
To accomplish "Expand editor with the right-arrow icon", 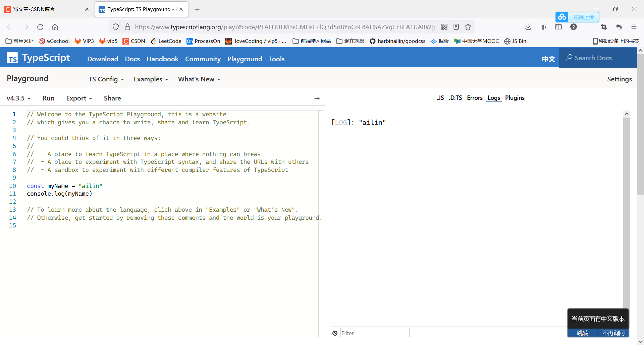I will tap(317, 98).
